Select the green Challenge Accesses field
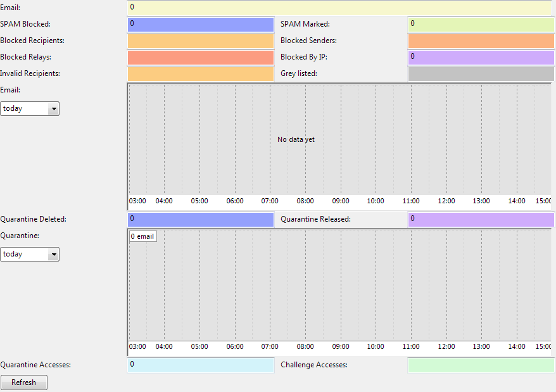556x392 pixels. 481,365
